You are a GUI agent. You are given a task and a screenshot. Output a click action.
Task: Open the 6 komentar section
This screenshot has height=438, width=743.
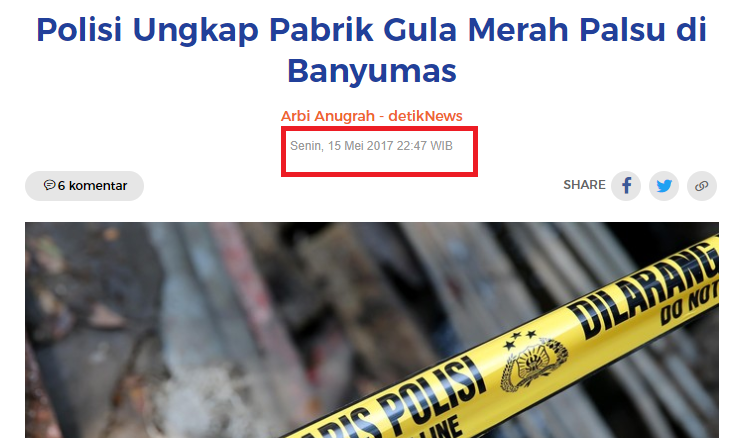(x=84, y=186)
